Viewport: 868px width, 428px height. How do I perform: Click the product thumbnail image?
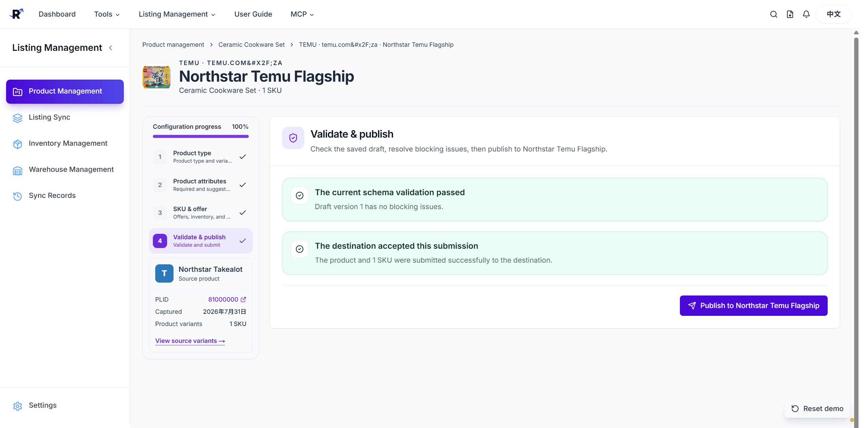tap(157, 77)
